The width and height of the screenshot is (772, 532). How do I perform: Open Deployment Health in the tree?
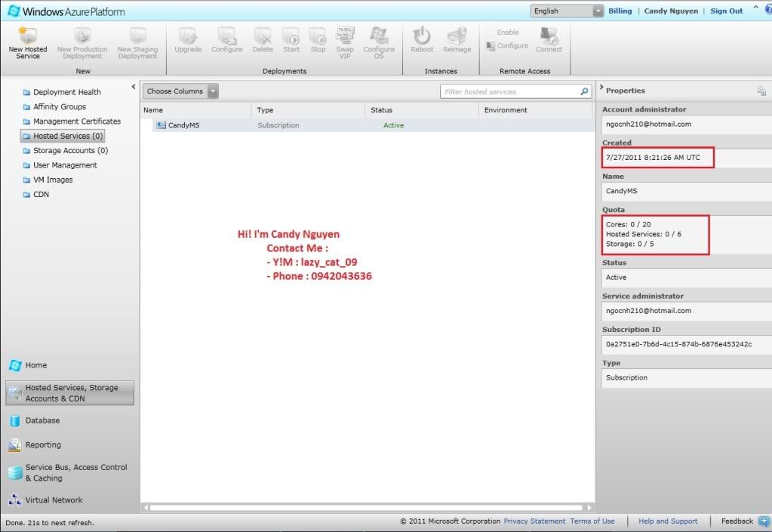[x=62, y=92]
